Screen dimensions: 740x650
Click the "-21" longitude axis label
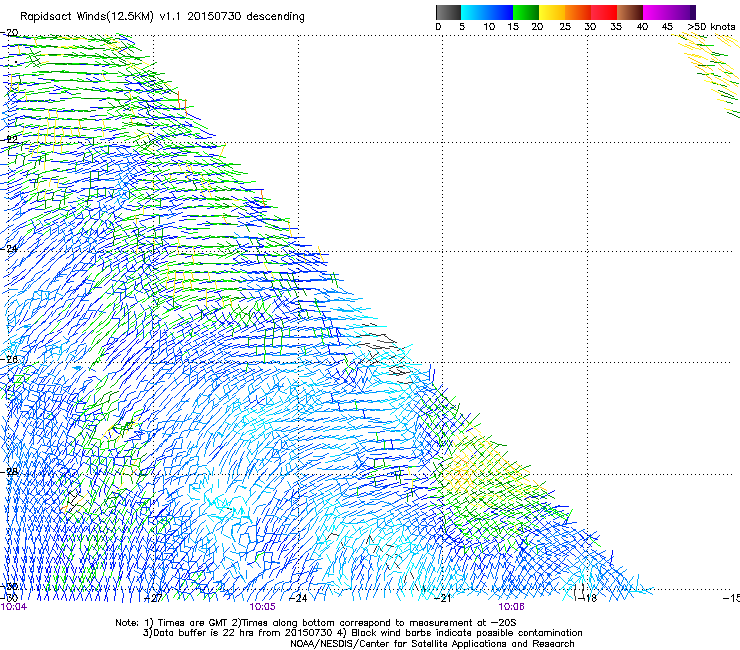[x=443, y=598]
